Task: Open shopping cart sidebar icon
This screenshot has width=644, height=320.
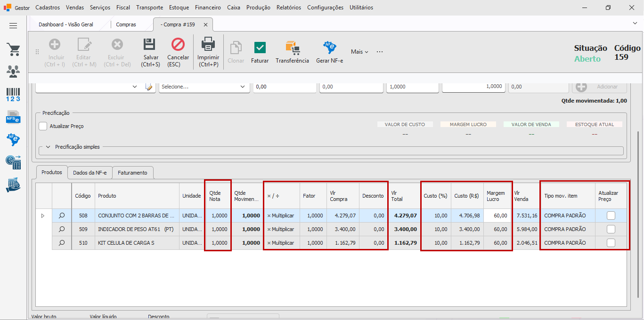Action: pos(13,50)
